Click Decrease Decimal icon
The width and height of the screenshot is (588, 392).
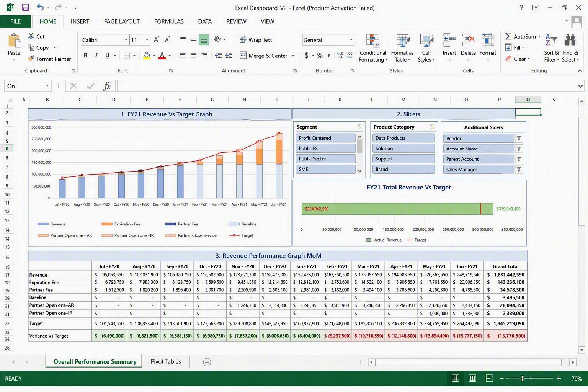(350, 56)
